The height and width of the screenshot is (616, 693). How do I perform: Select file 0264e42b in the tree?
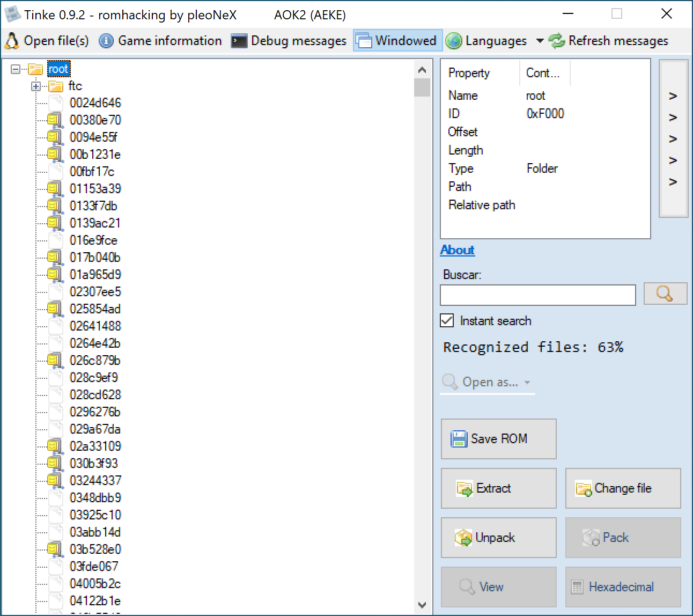coord(95,343)
